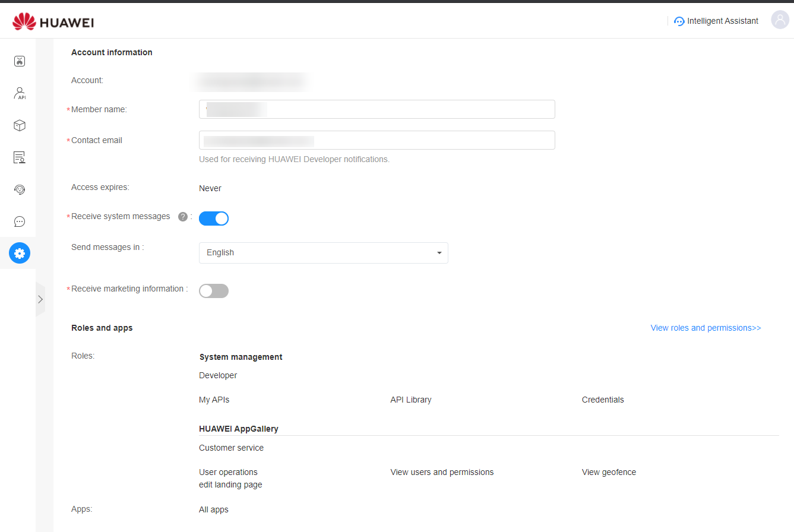This screenshot has width=794, height=532.
Task: Click the 'edit landing page' text
Action: (230, 484)
